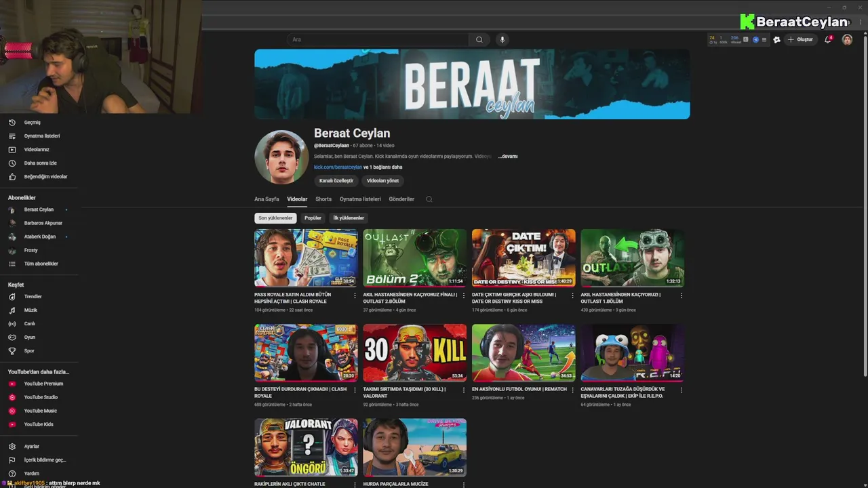Open options for Rematch futbol video
The image size is (868, 488).
tap(572, 390)
